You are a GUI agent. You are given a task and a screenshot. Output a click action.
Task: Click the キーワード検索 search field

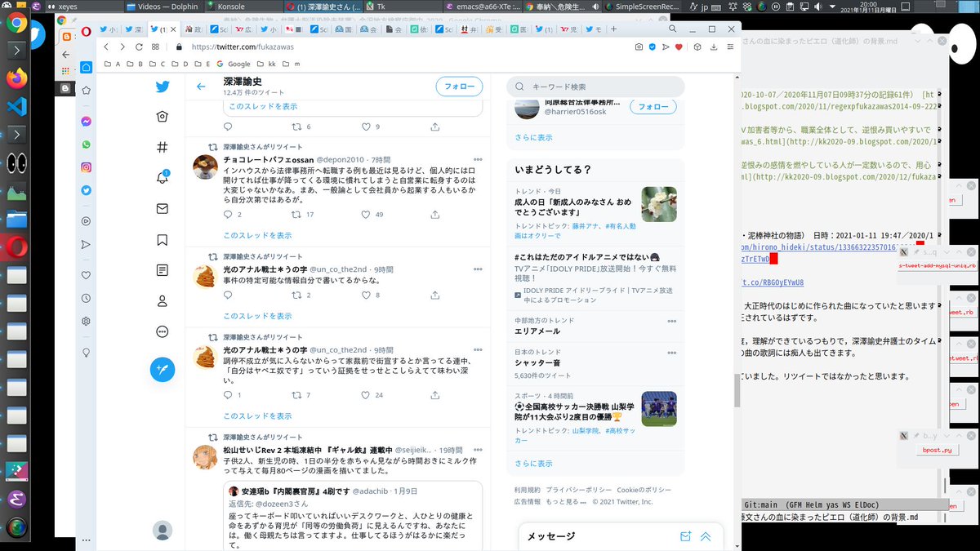click(x=595, y=87)
